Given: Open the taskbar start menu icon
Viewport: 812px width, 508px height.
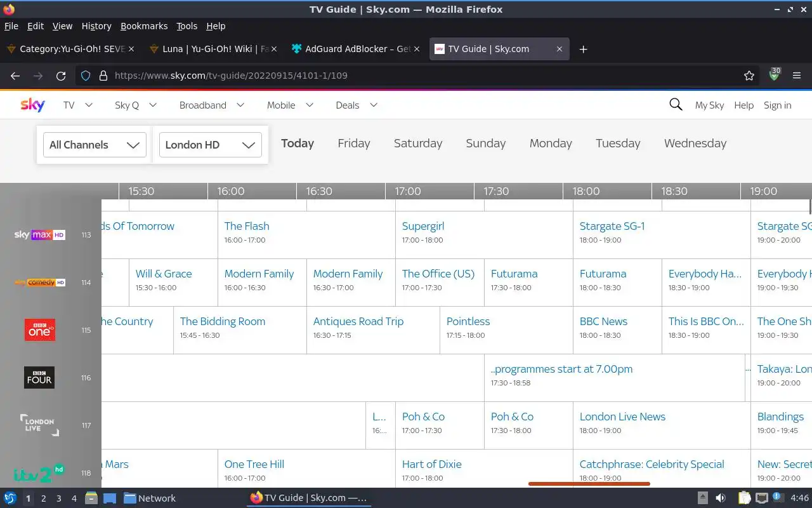Looking at the screenshot, I should point(10,498).
